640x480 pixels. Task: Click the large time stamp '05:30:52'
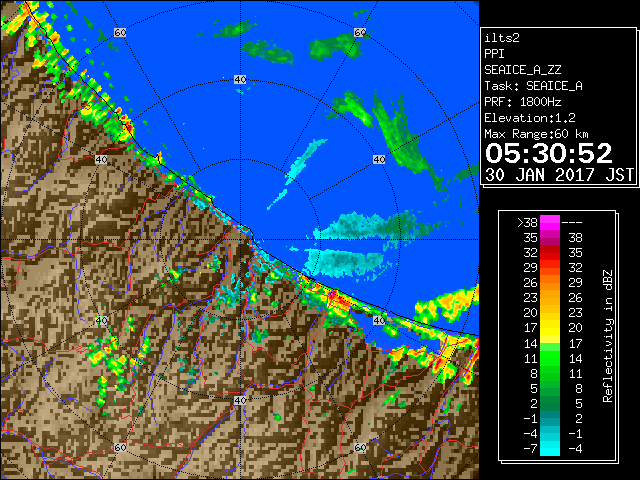549,153
